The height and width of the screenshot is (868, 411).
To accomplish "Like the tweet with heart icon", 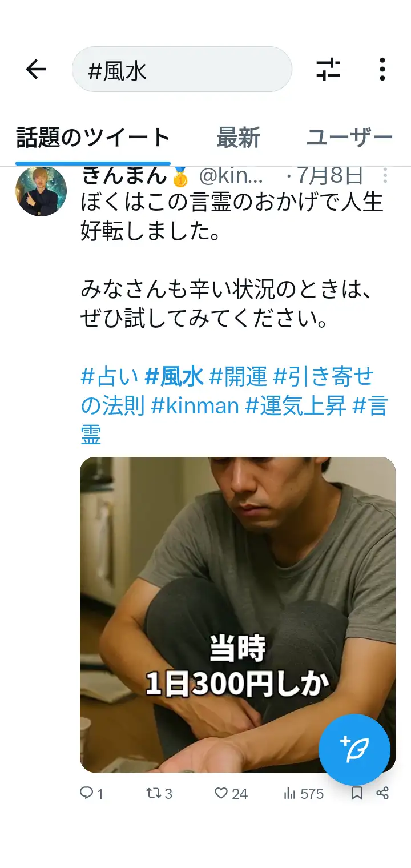I will pyautogui.click(x=231, y=793).
